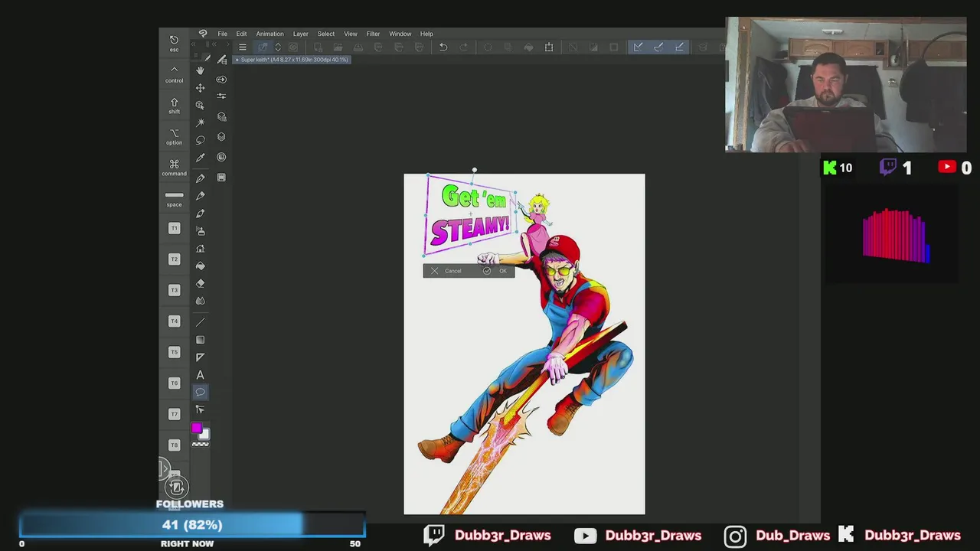
Task: Toggle Snap to Special Ruler
Action: (x=658, y=47)
